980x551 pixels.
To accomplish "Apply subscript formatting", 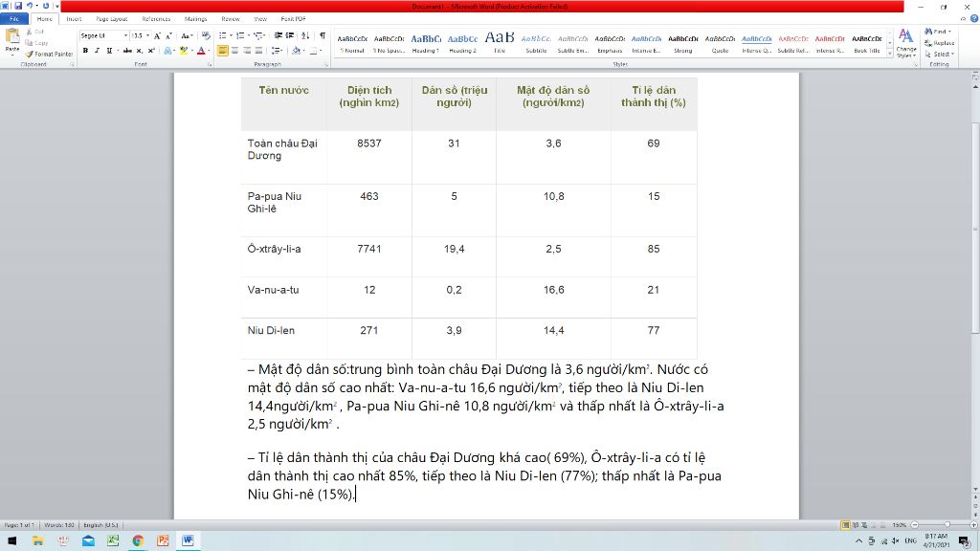I will pos(140,51).
